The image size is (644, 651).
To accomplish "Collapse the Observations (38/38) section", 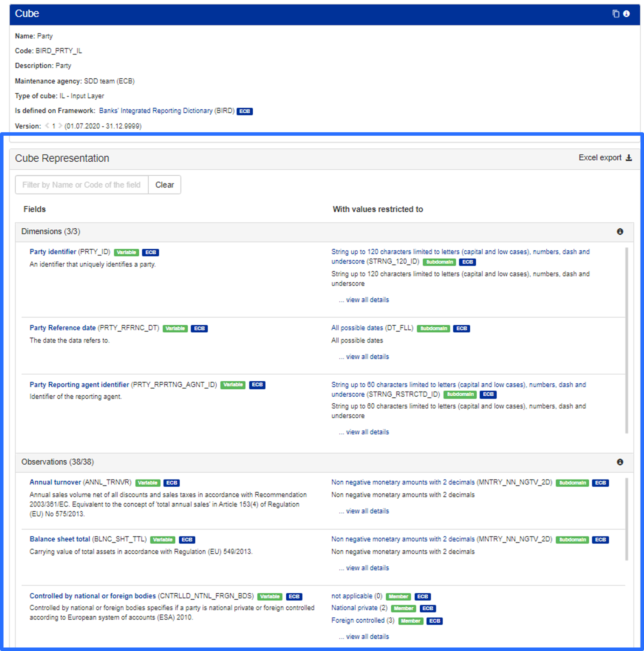I will (x=58, y=462).
